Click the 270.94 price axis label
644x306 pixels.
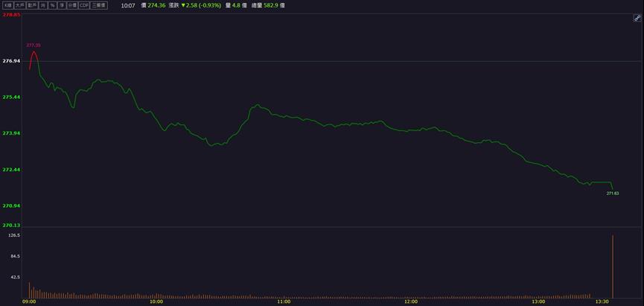11,205
